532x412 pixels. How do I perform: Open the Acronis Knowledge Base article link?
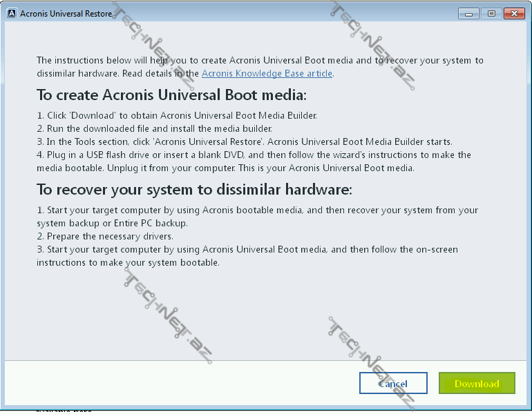click(x=267, y=73)
